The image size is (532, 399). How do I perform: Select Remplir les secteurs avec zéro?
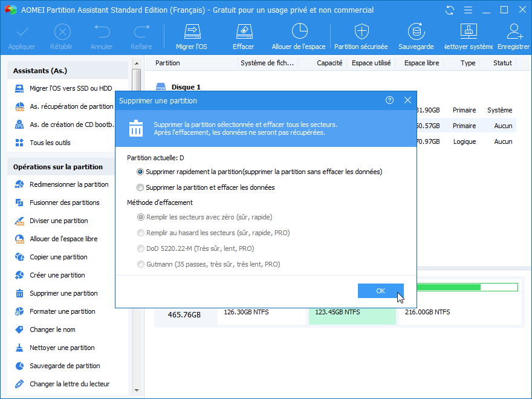pyautogui.click(x=204, y=217)
